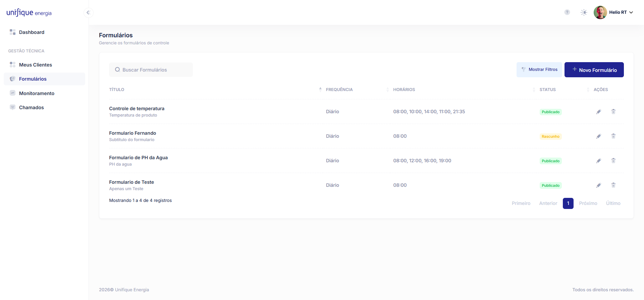Show filters with Mostrar Filtros button
Image resolution: width=644 pixels, height=300 pixels.
pyautogui.click(x=539, y=70)
